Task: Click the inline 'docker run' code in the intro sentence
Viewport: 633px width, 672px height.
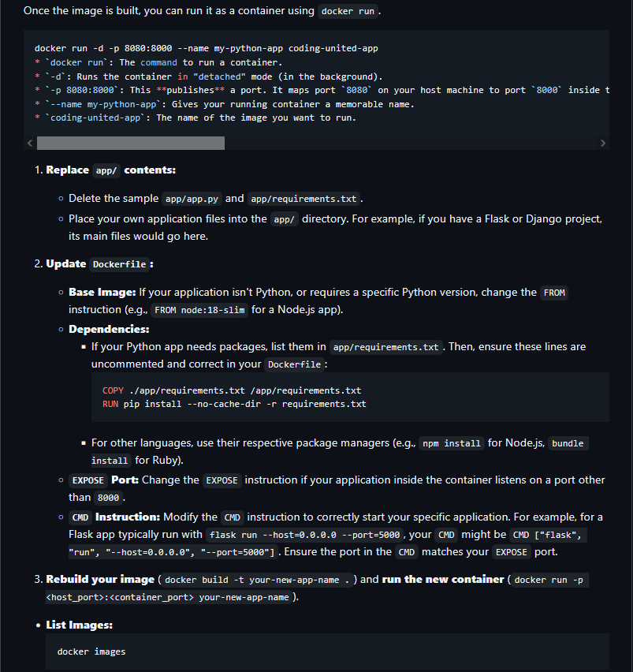Action: [348, 12]
